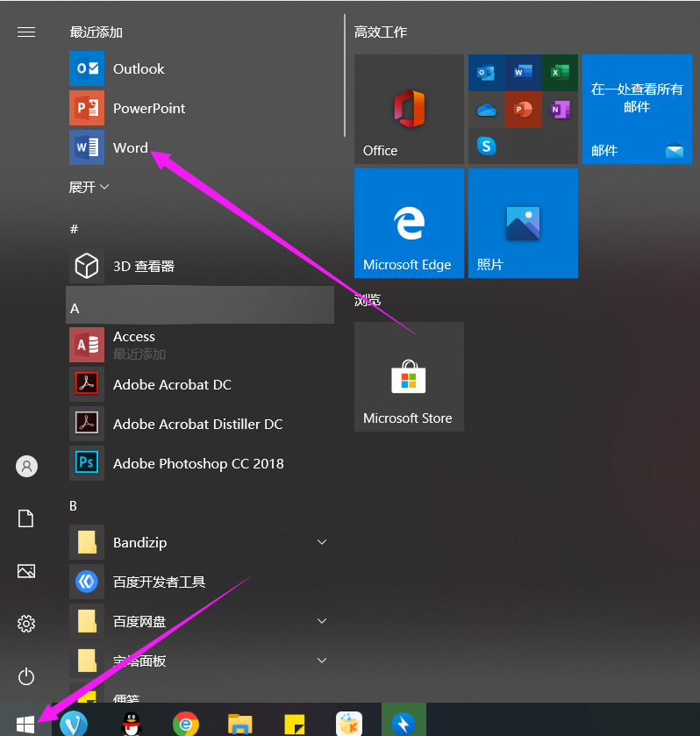Launch 百度开发者工具
Screen dimensions: 700x736
click(201, 582)
